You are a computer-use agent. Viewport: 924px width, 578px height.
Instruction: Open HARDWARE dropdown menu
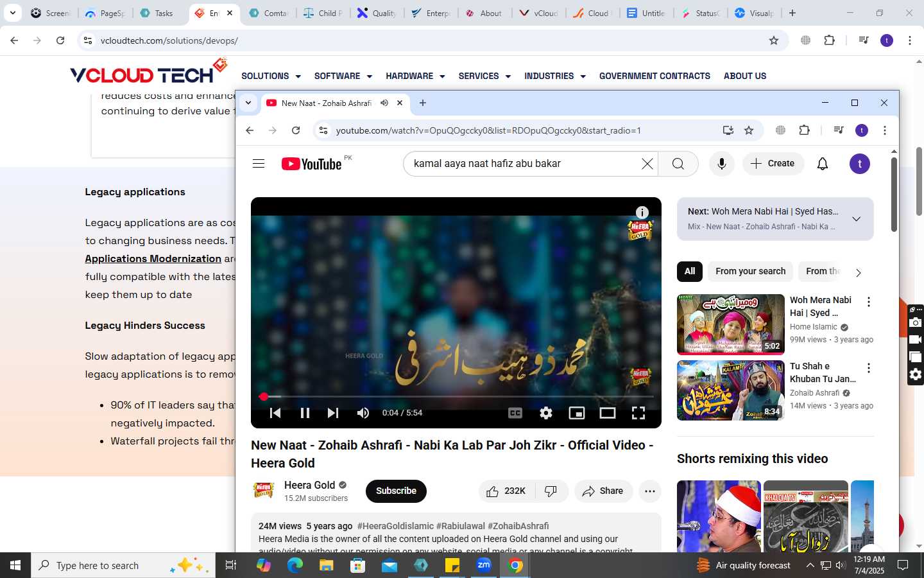point(415,76)
